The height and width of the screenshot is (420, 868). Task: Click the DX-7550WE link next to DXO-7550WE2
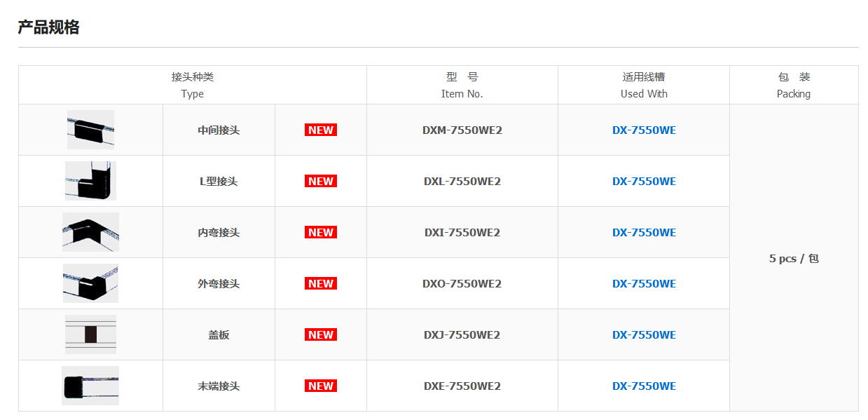644,283
